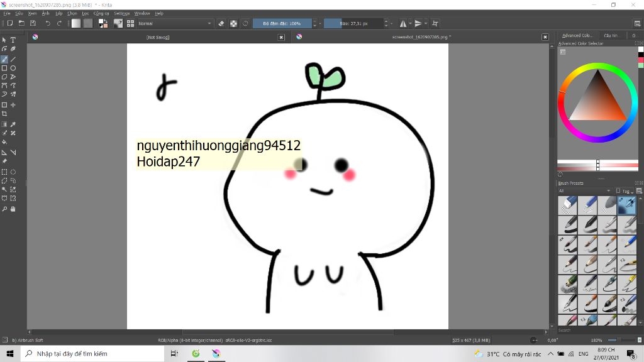Select the Gradient tool
This screenshot has height=362, width=644.
(x=4, y=124)
